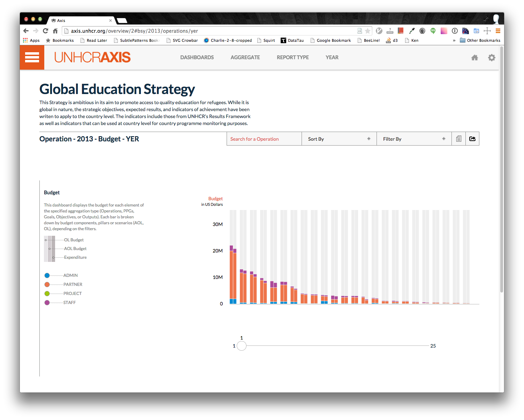Toggle the Expenditure legend item

coord(75,257)
